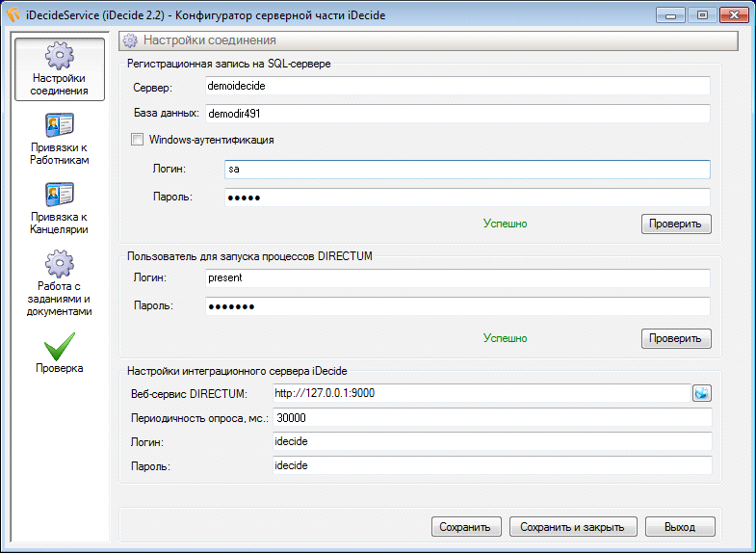The width and height of the screenshot is (756, 554).
Task: Click the Веб-сервис DIRECTUM URL field
Action: pos(482,393)
